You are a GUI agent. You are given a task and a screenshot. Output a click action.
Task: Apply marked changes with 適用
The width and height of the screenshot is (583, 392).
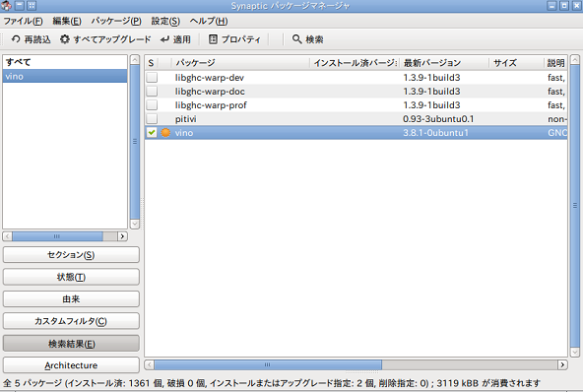click(x=175, y=39)
